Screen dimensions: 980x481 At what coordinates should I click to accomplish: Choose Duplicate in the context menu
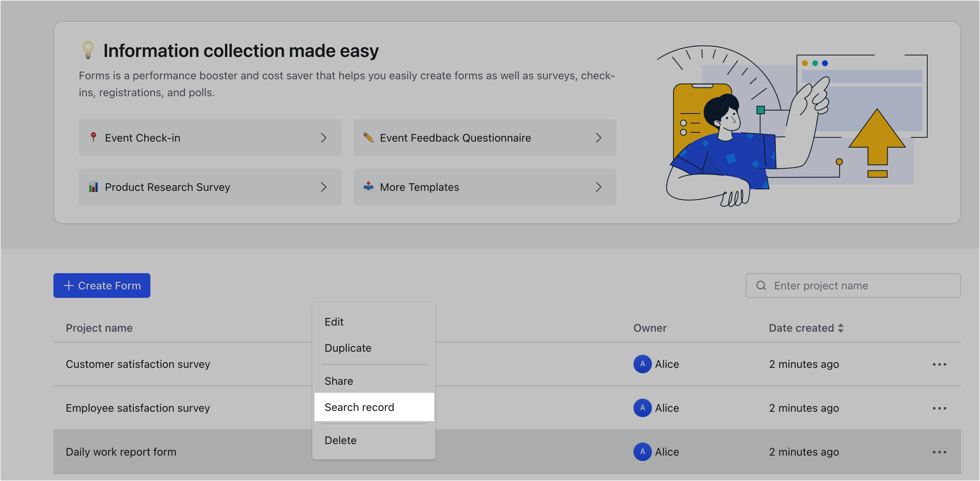348,348
